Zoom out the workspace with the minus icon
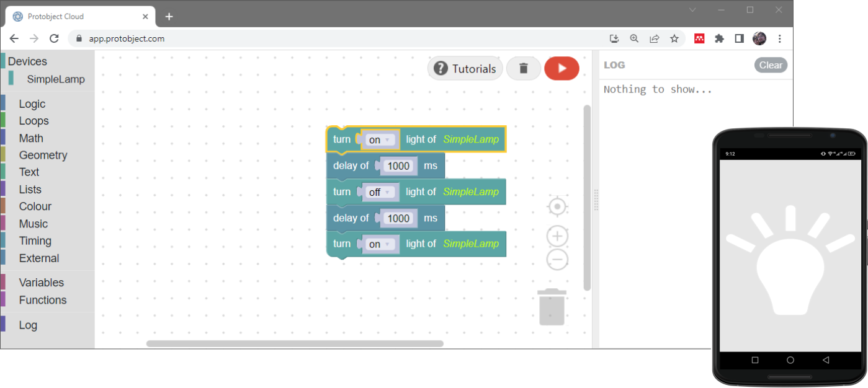This screenshot has width=868, height=388. click(x=557, y=259)
